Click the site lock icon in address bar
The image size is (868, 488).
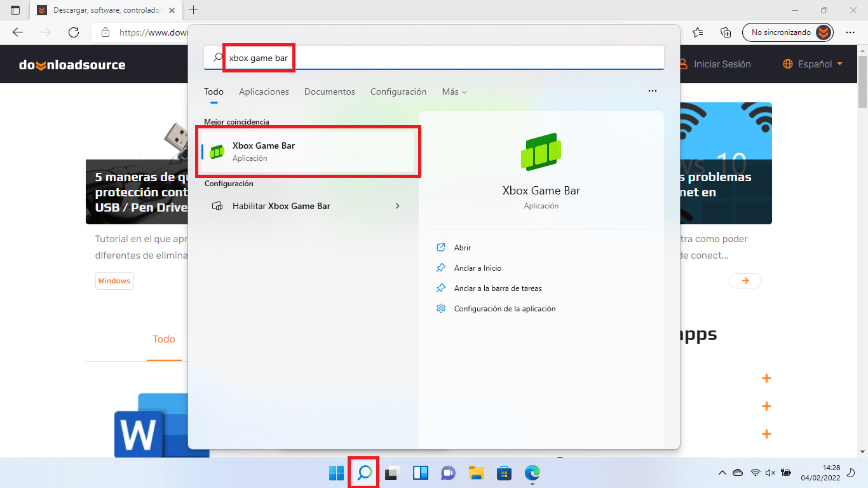[x=105, y=32]
